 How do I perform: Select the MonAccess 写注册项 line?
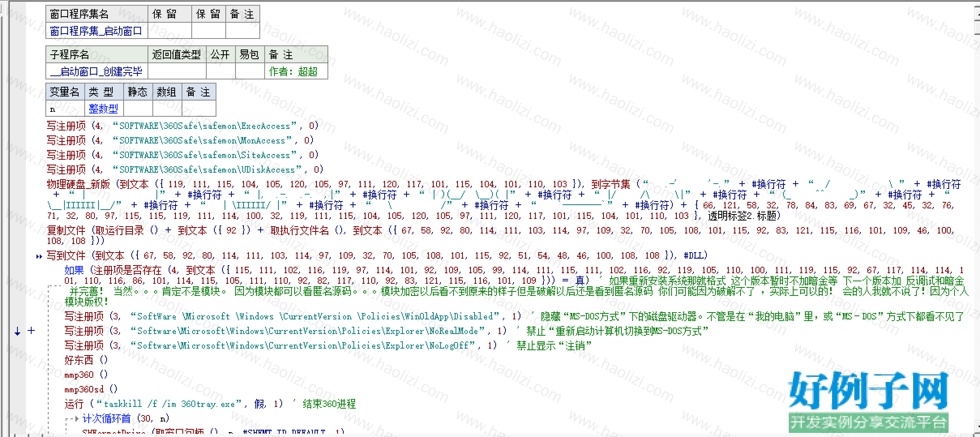click(180, 140)
